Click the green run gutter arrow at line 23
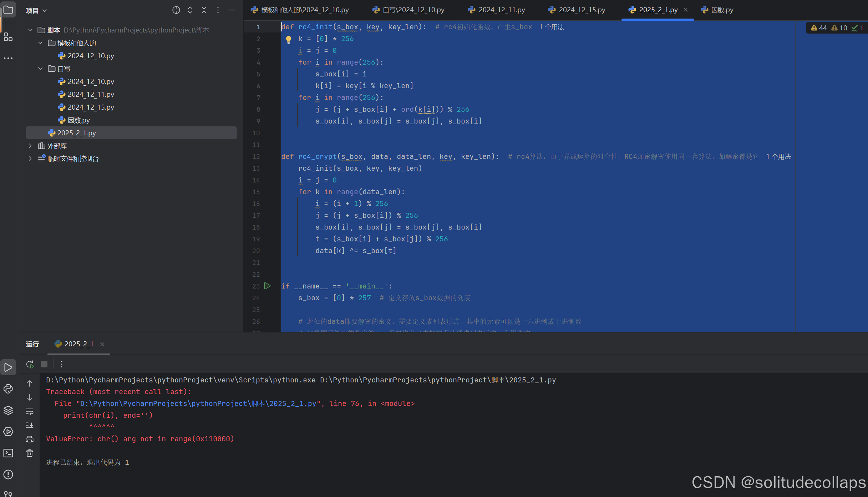 click(x=267, y=286)
